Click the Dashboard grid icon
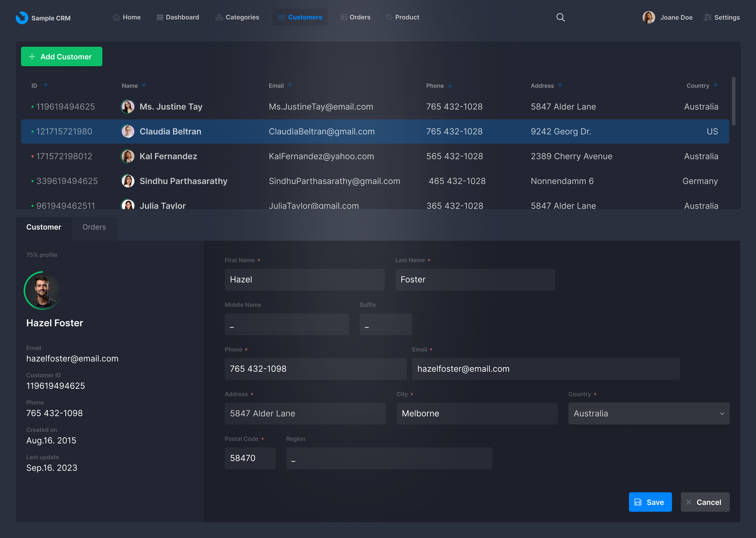The width and height of the screenshot is (756, 538). click(x=160, y=17)
